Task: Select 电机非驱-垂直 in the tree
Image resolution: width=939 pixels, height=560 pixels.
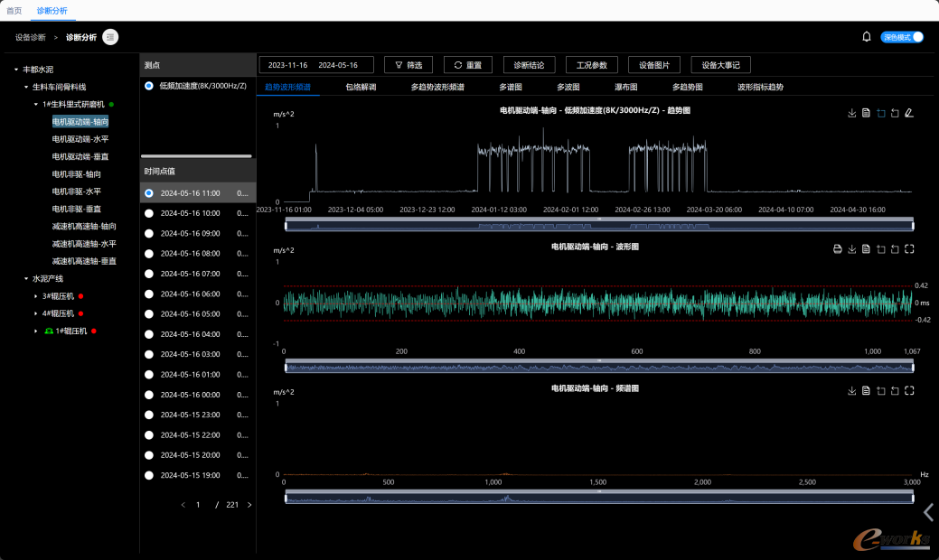Action: point(76,209)
